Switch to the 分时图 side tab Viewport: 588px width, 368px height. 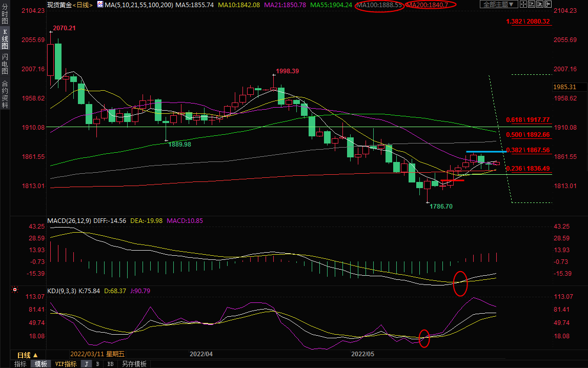coord(5,16)
